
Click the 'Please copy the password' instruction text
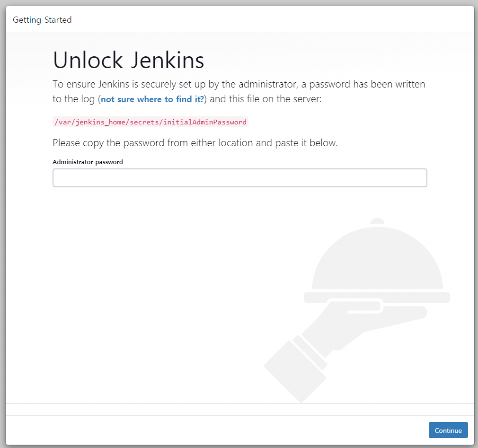tap(195, 143)
